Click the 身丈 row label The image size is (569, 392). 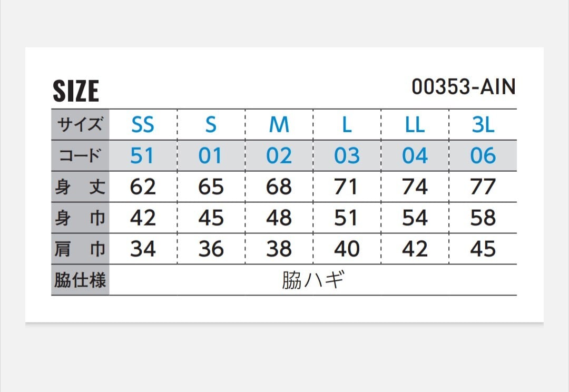pos(80,187)
